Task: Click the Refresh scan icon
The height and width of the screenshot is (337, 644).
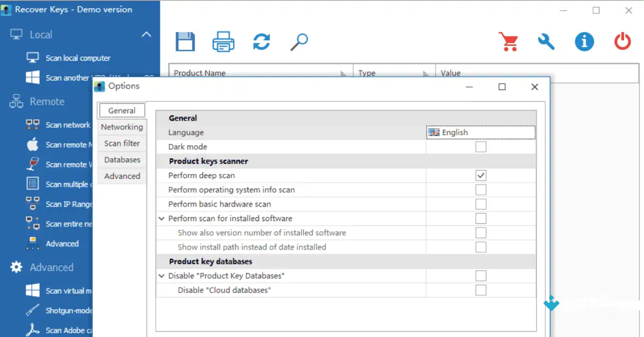Action: coord(261,41)
